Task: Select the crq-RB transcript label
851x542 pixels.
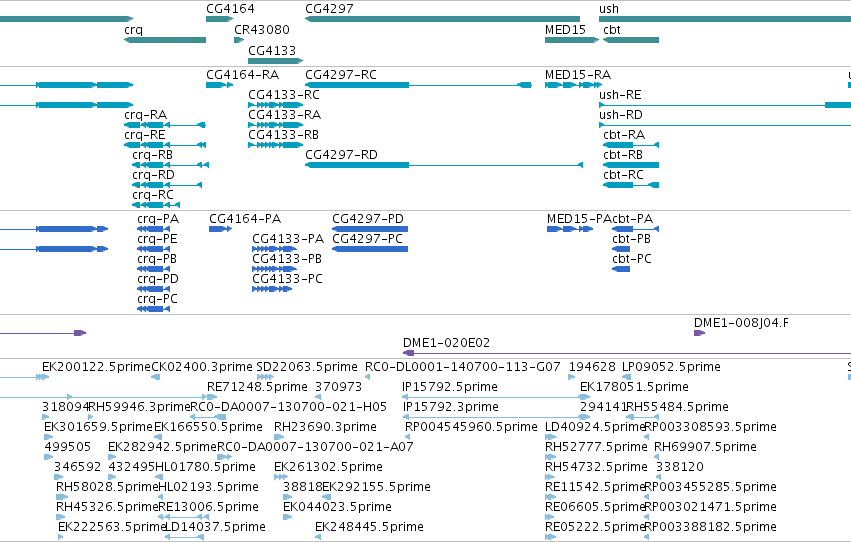Action: coord(153,155)
